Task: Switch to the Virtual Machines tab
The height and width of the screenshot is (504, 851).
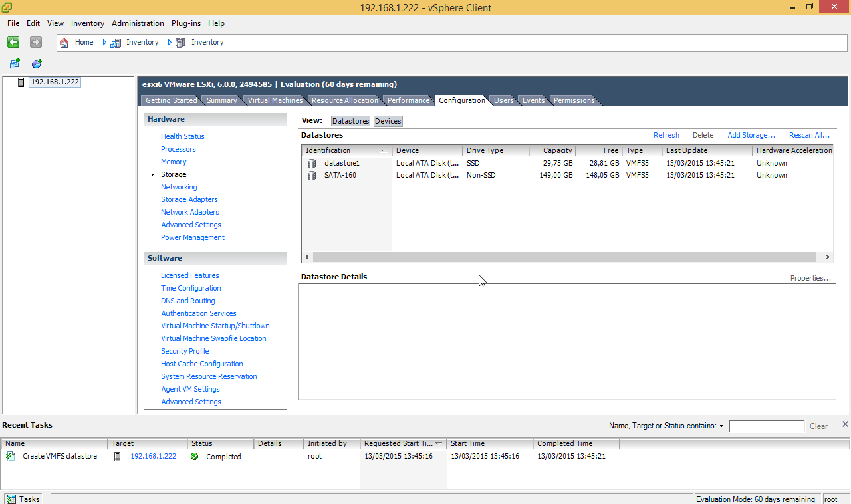Action: click(x=275, y=100)
